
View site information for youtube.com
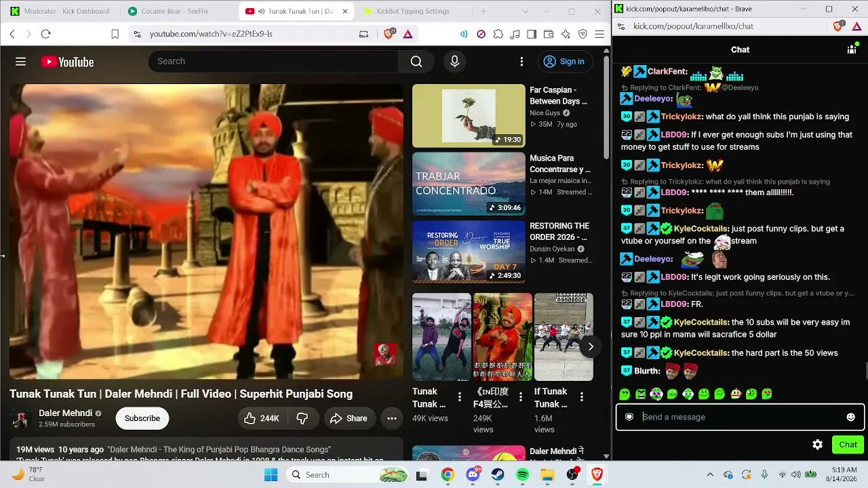(x=138, y=34)
